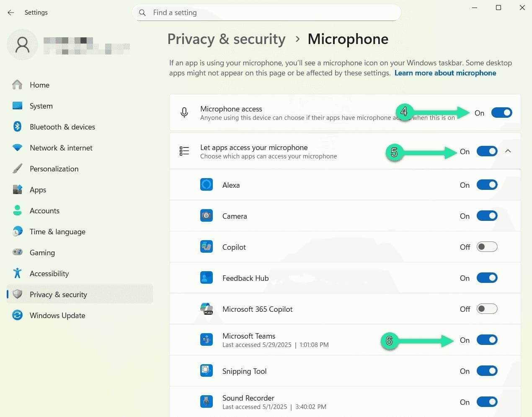Turn off Microphone access

(501, 112)
